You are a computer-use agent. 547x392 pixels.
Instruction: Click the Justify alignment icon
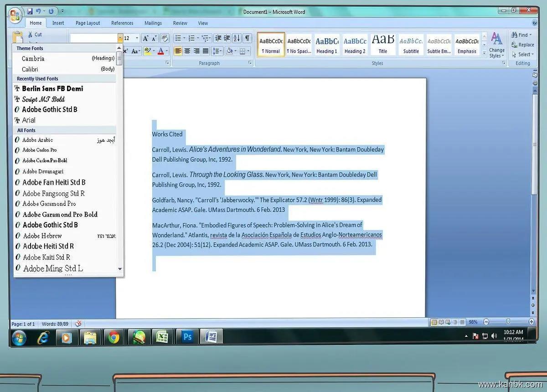[206, 51]
